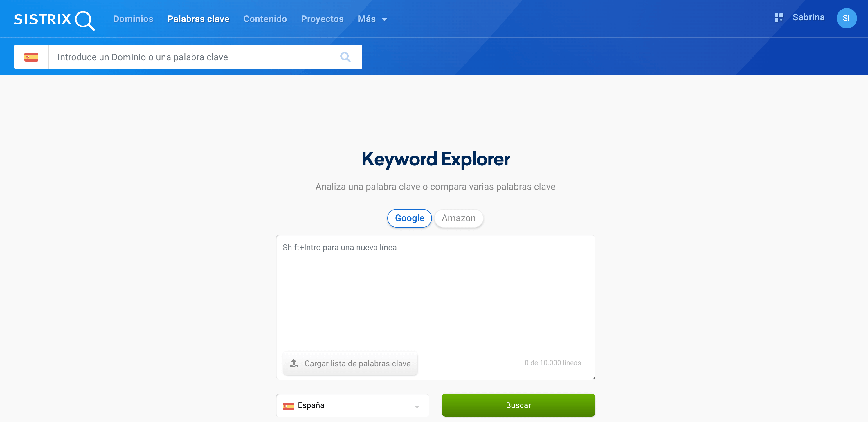Click the upload/cargar lista icon
Viewport: 868px width, 422px height.
[294, 363]
